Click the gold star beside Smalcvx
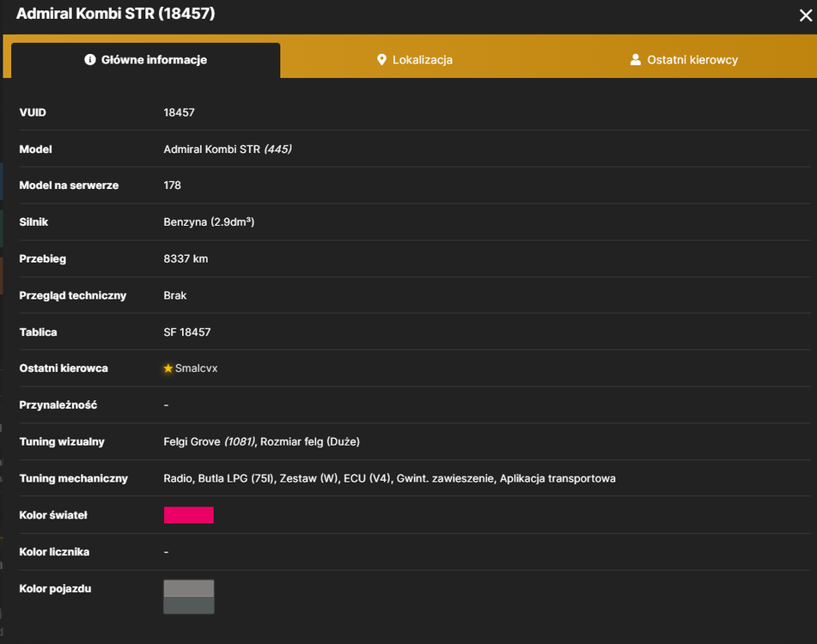 pyautogui.click(x=168, y=368)
